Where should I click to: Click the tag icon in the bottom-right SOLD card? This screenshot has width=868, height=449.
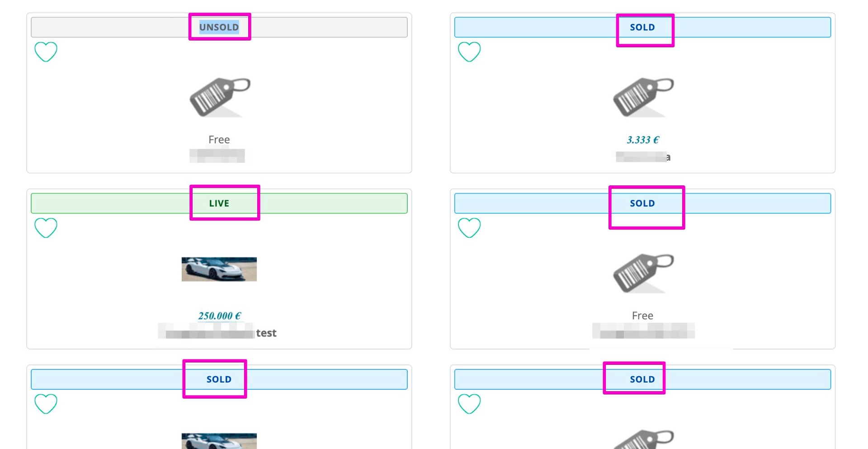pyautogui.click(x=642, y=440)
